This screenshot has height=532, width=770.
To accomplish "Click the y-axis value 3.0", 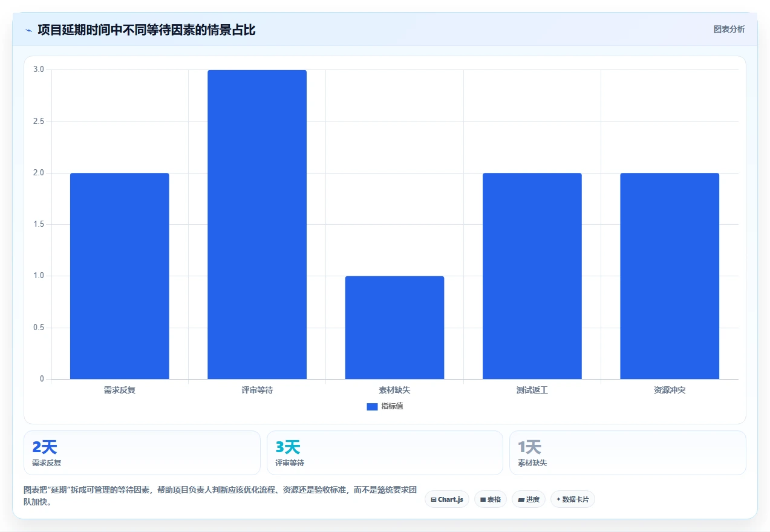I will click(39, 70).
